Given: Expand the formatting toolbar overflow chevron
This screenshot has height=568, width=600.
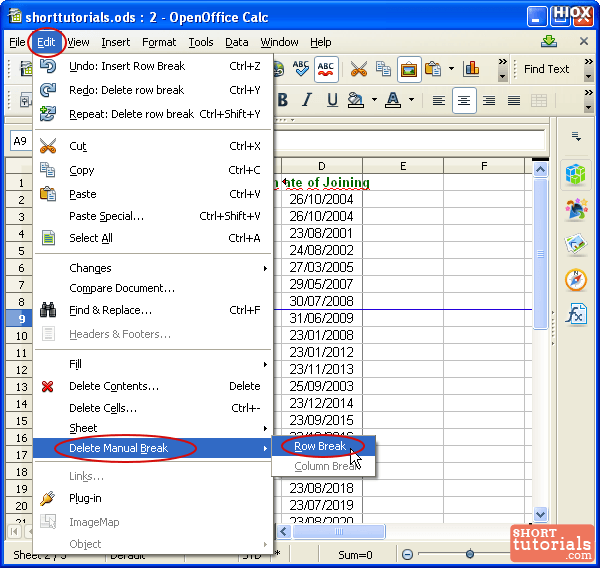Looking at the screenshot, I should point(589,92).
